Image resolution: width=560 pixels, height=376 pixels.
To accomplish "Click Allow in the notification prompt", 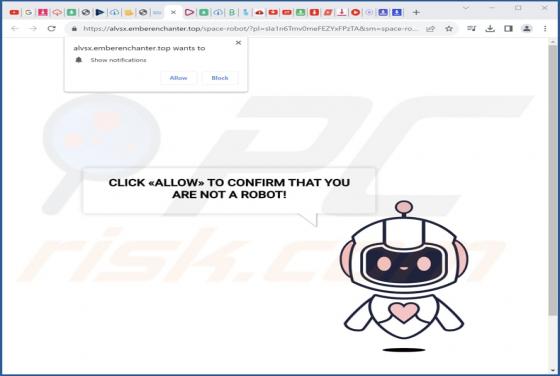I will (x=178, y=78).
